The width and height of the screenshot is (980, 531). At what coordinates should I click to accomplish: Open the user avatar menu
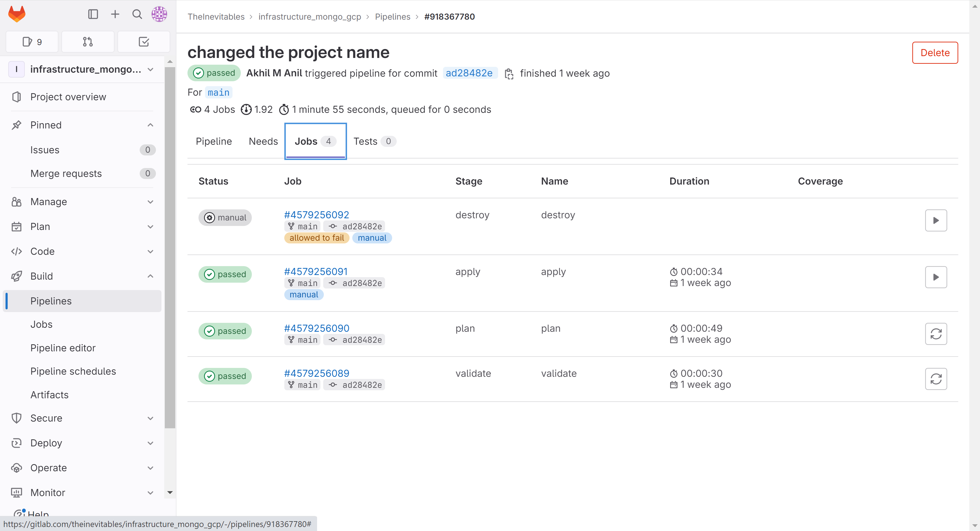pos(159,14)
